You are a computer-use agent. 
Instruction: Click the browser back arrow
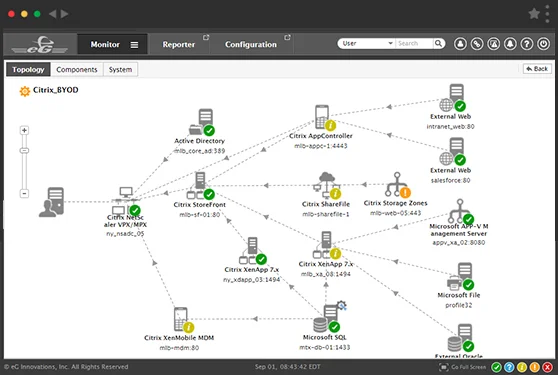coord(53,14)
